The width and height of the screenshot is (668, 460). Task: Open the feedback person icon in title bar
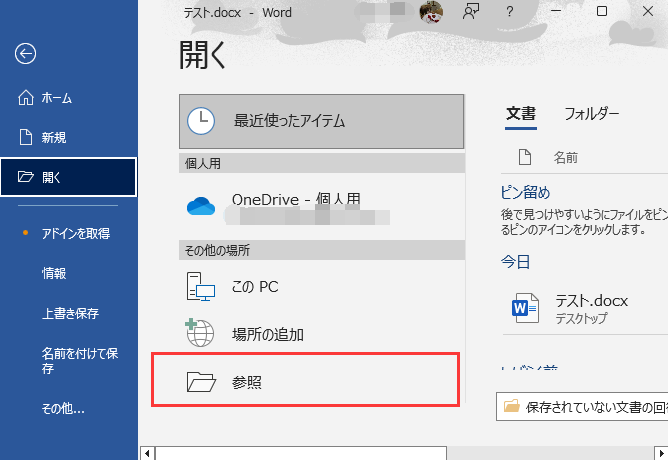[471, 12]
